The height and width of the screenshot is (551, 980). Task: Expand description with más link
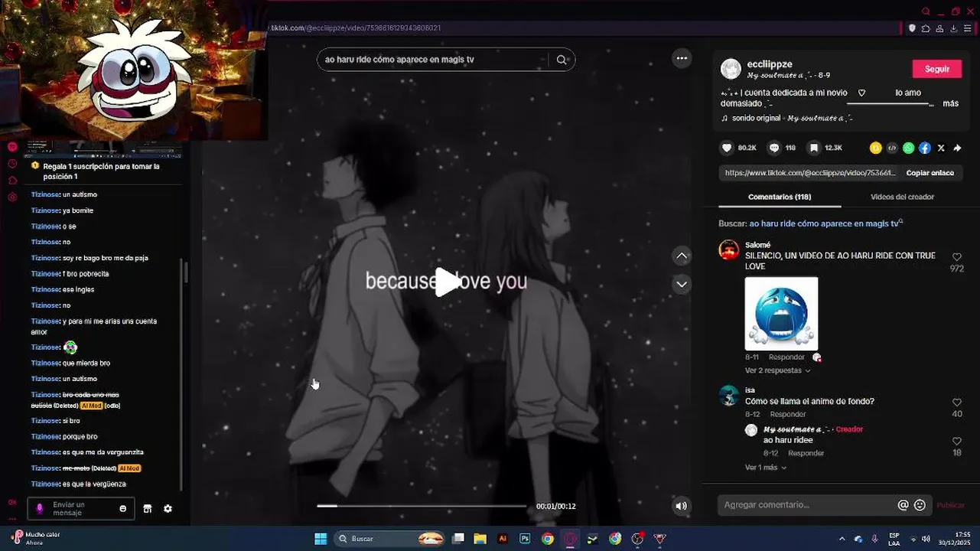click(950, 103)
